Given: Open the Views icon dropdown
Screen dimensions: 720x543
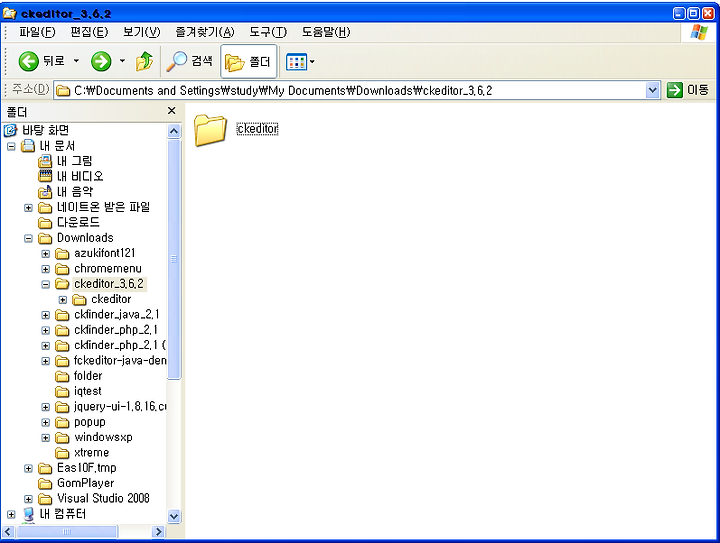Looking at the screenshot, I should pos(300,61).
